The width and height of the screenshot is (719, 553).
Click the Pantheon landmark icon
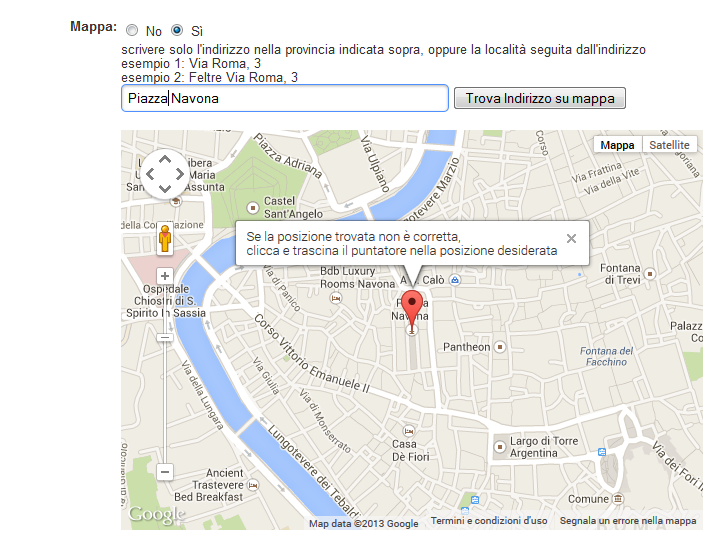(500, 347)
